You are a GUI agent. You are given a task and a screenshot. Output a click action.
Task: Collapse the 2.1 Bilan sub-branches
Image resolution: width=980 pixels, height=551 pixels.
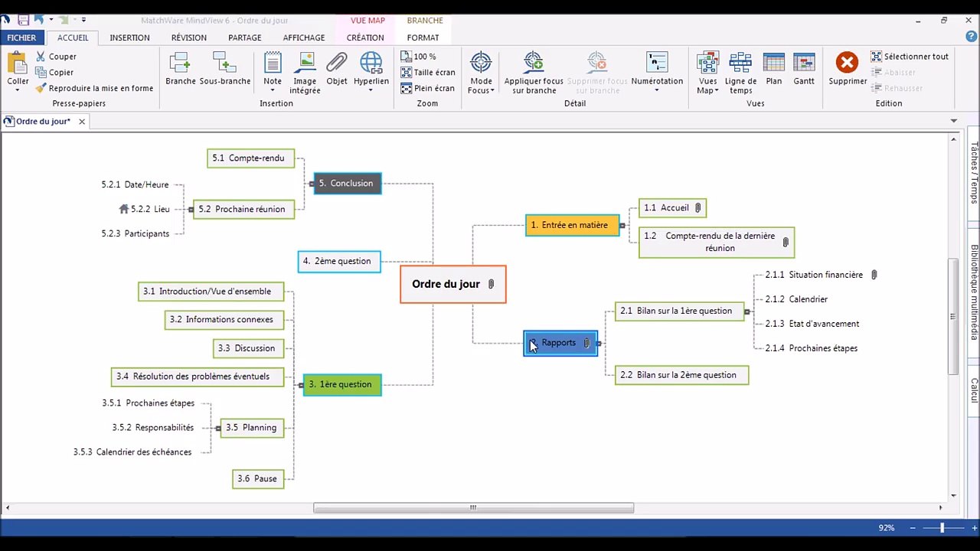pyautogui.click(x=746, y=311)
